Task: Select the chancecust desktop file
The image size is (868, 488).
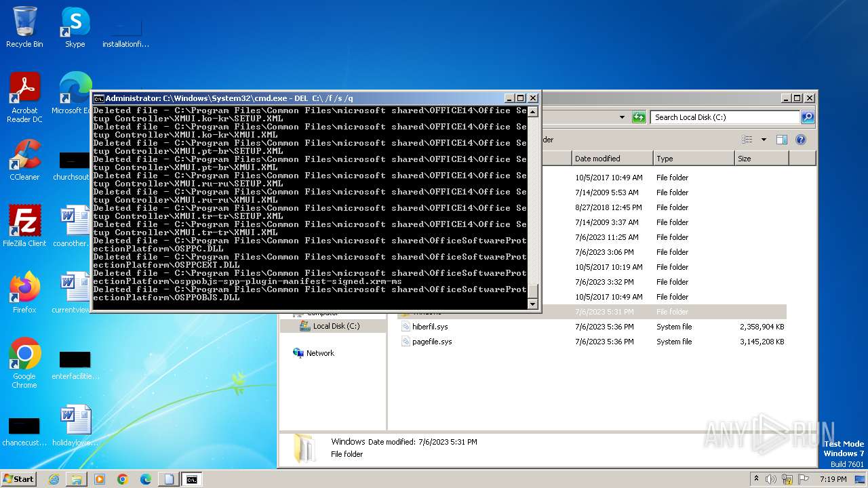Action: pyautogui.click(x=24, y=430)
